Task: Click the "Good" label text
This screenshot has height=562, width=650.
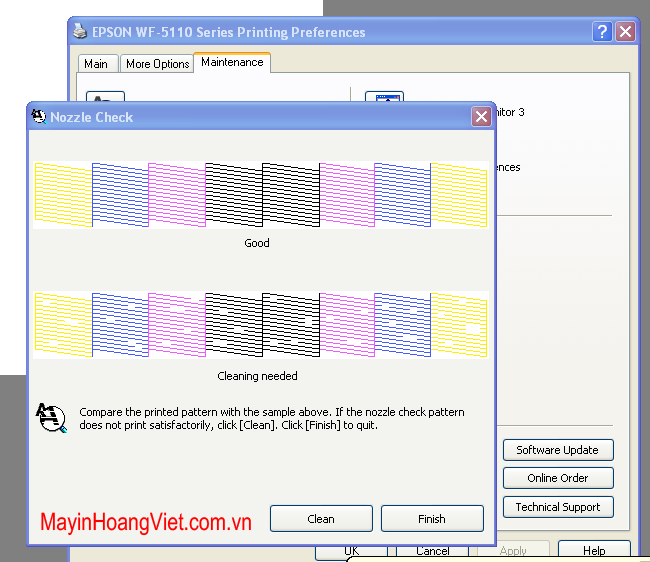Action: point(257,243)
